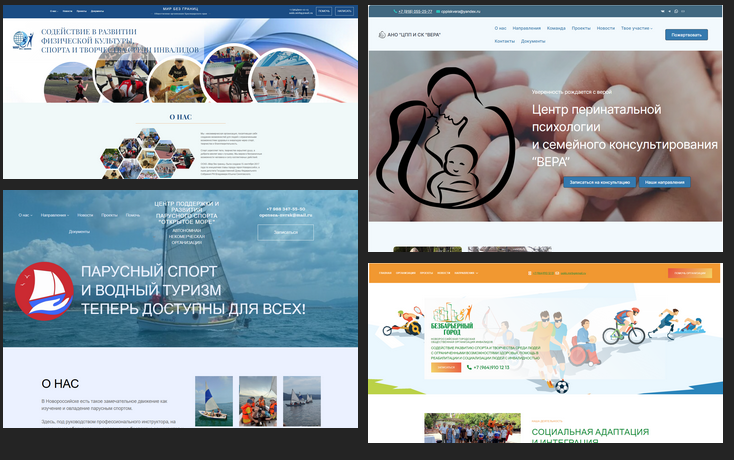
Task: Open Организация on the orange navigation bar
Action: coord(405,273)
